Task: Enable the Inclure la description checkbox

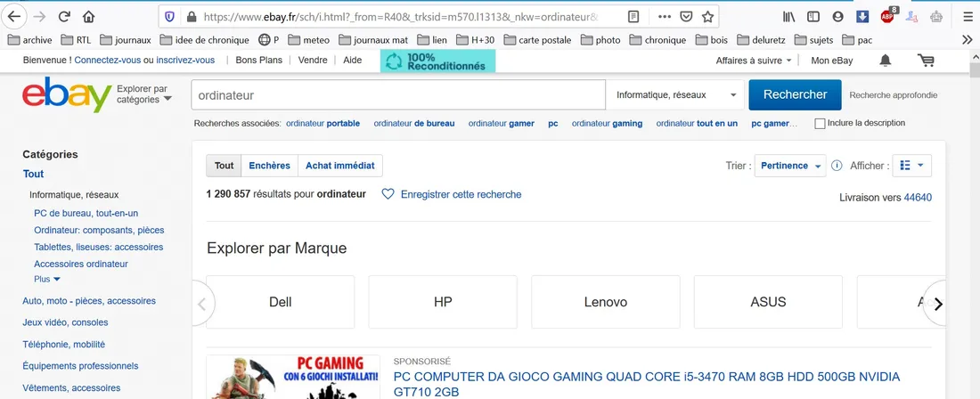Action: point(820,124)
